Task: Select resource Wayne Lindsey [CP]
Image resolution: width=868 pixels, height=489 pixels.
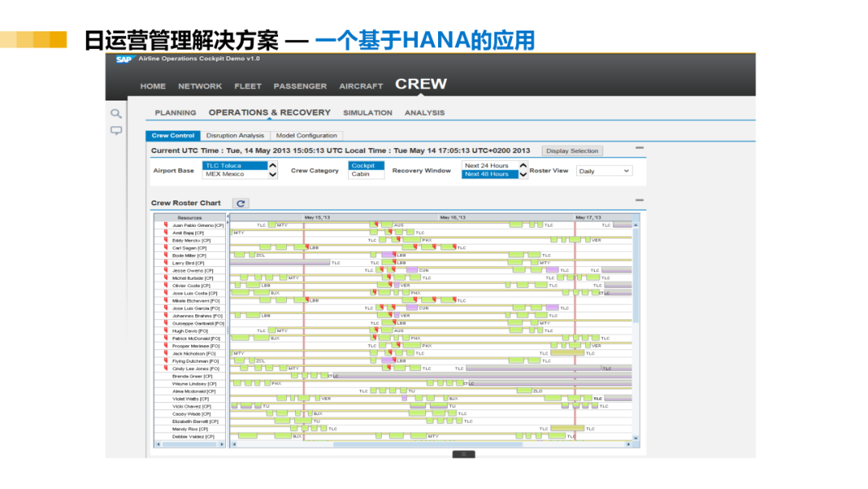Action: 194,384
